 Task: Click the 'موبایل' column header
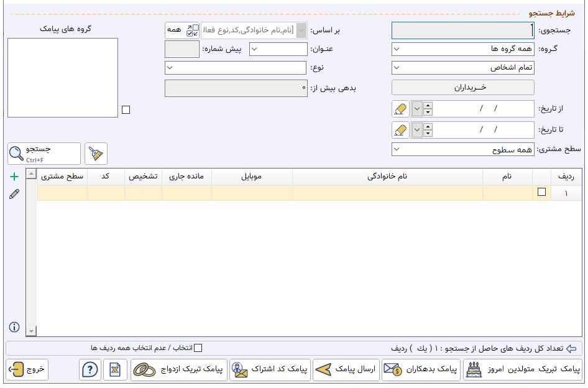[x=251, y=177]
